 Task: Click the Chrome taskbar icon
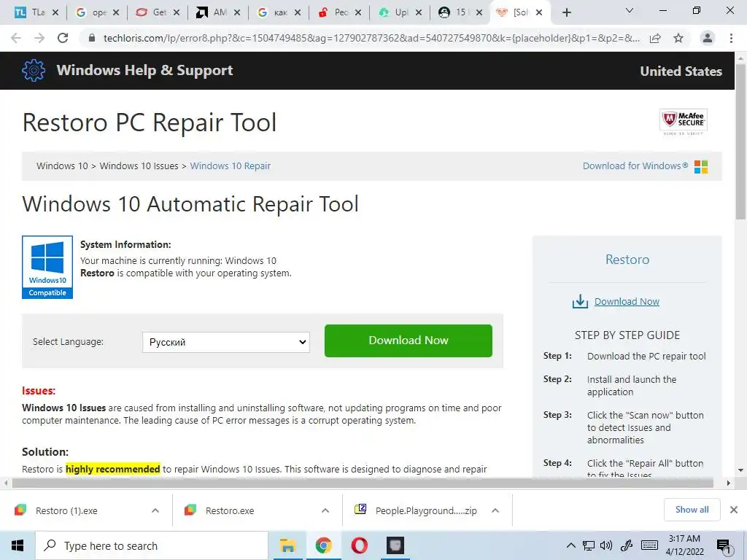pos(323,545)
